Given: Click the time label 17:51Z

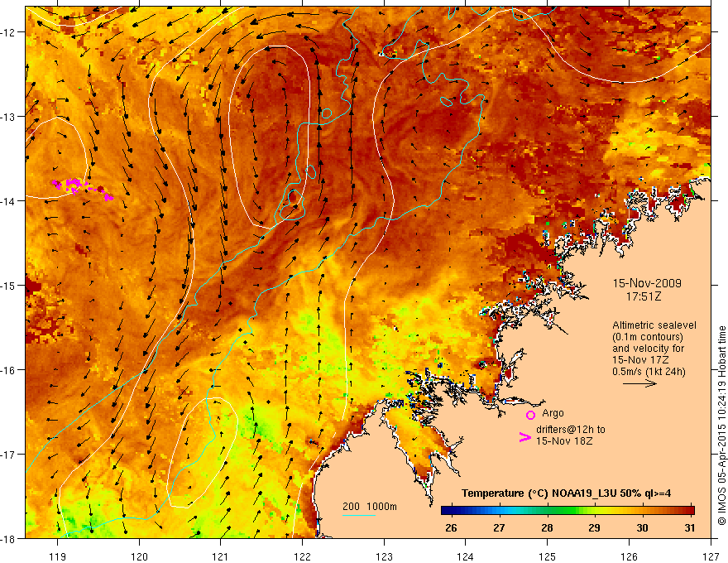Looking at the screenshot, I should point(644,296).
